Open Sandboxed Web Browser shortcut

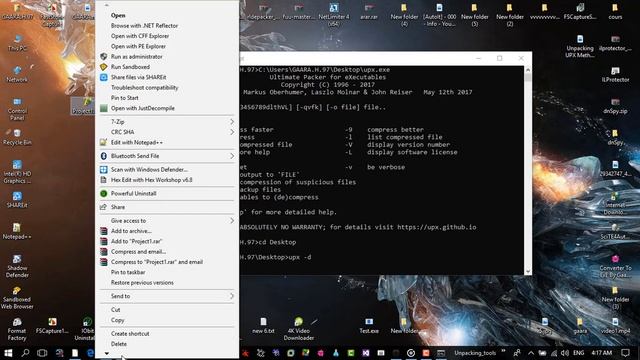pyautogui.click(x=17, y=297)
